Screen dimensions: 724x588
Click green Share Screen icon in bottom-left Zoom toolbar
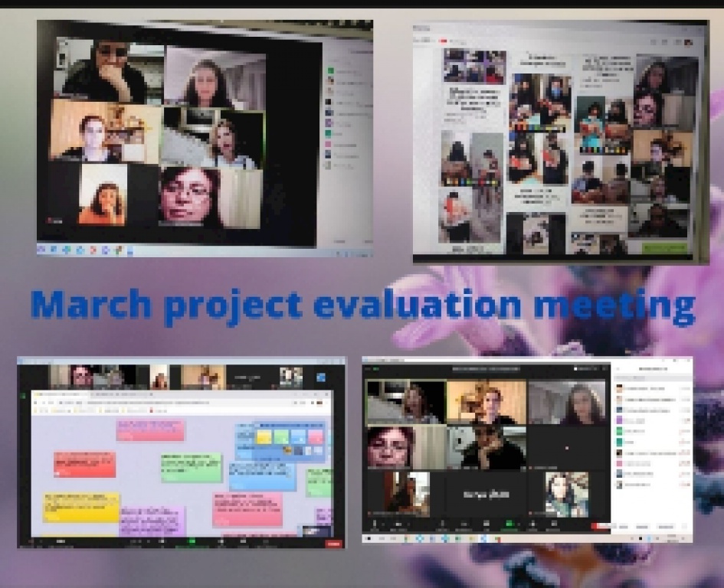pyautogui.click(x=192, y=543)
